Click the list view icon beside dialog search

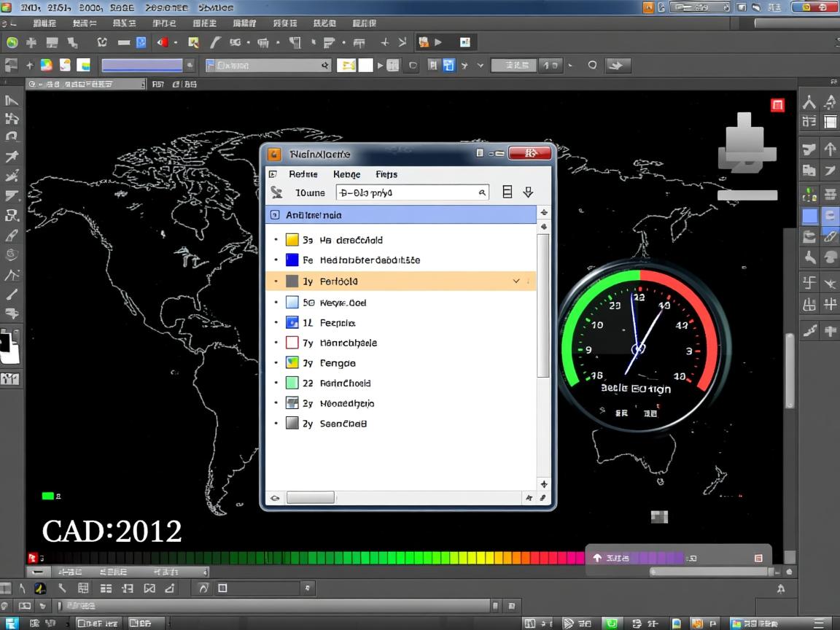tap(507, 192)
